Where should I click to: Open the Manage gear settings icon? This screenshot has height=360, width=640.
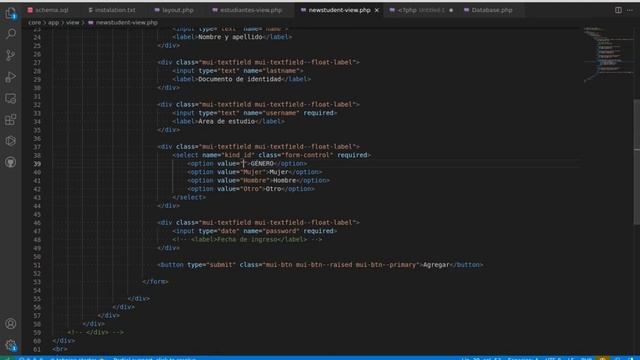[11, 345]
